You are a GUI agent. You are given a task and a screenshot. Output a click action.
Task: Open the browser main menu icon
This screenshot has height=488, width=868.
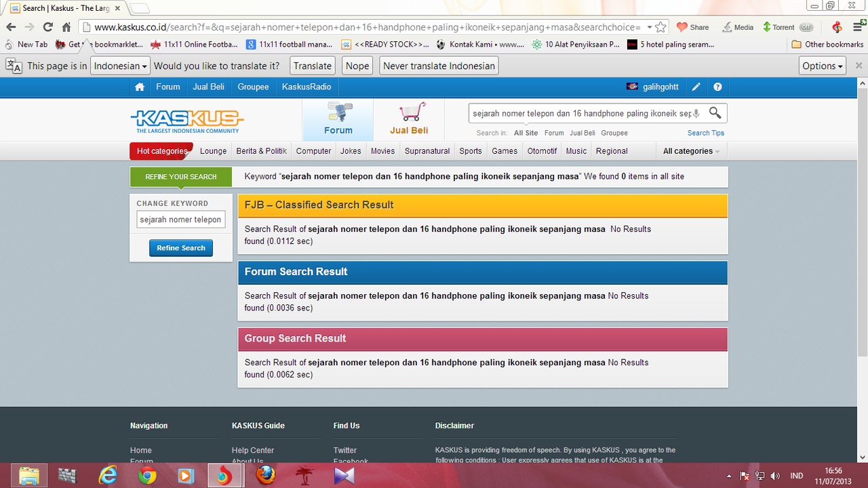point(857,27)
